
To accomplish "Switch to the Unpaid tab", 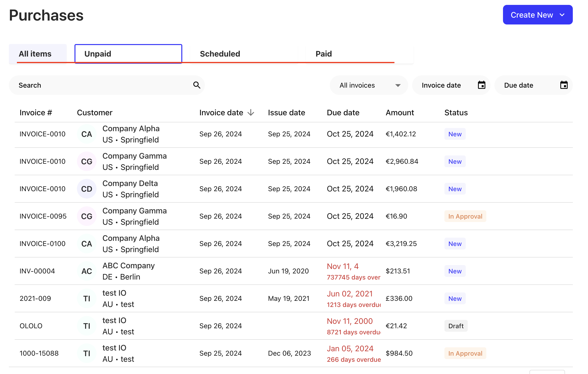I will click(128, 54).
